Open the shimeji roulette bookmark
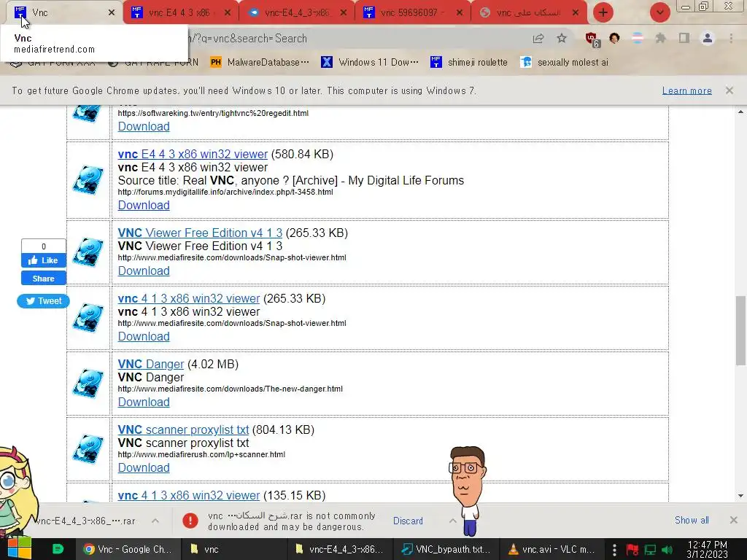 tap(469, 62)
